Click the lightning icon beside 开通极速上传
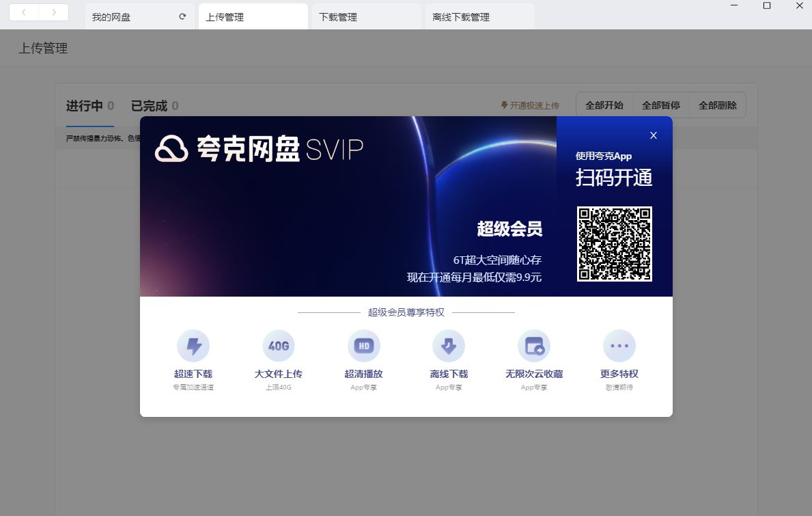This screenshot has width=812, height=516. tap(504, 105)
